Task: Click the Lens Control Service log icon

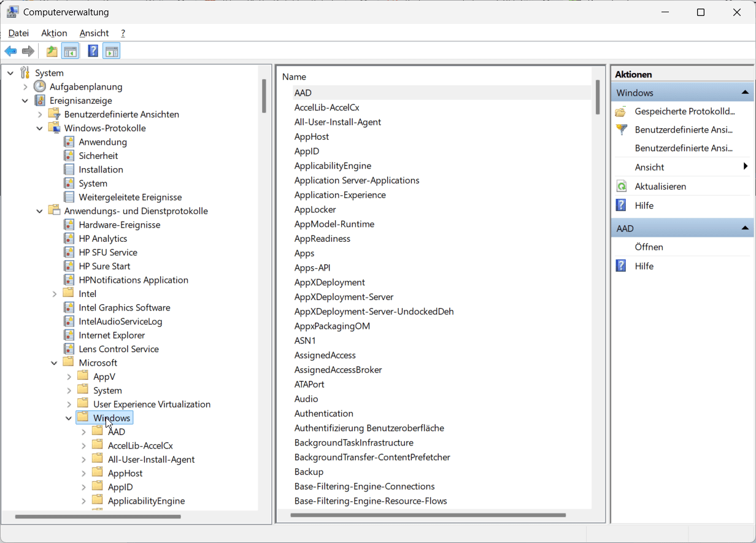Action: tap(69, 349)
